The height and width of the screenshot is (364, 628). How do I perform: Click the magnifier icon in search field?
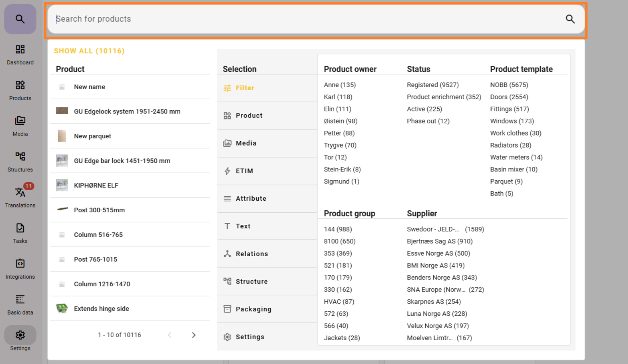(x=570, y=19)
